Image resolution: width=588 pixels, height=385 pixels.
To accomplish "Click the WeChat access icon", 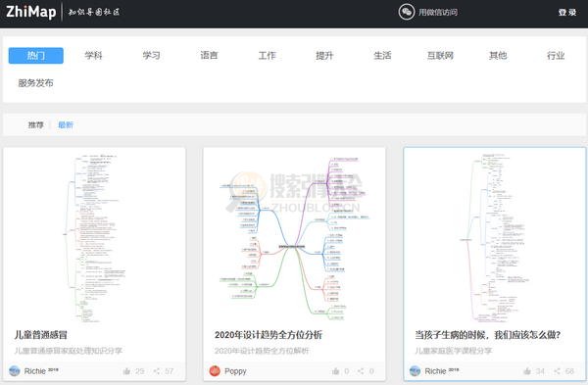I will [407, 12].
